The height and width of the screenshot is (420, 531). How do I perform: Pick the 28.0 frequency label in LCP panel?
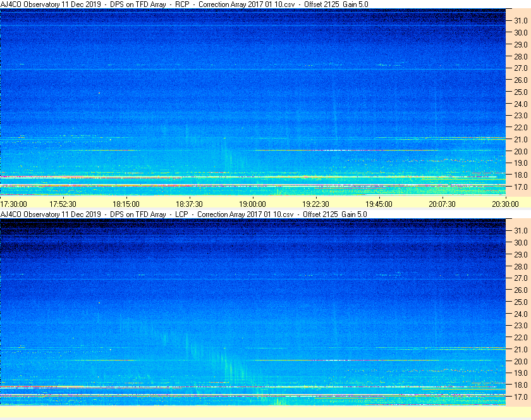(x=521, y=266)
